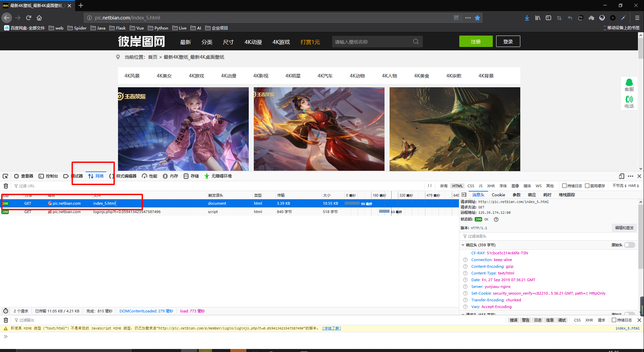
Task: Click 打赏1元 nav link
Action: click(310, 42)
